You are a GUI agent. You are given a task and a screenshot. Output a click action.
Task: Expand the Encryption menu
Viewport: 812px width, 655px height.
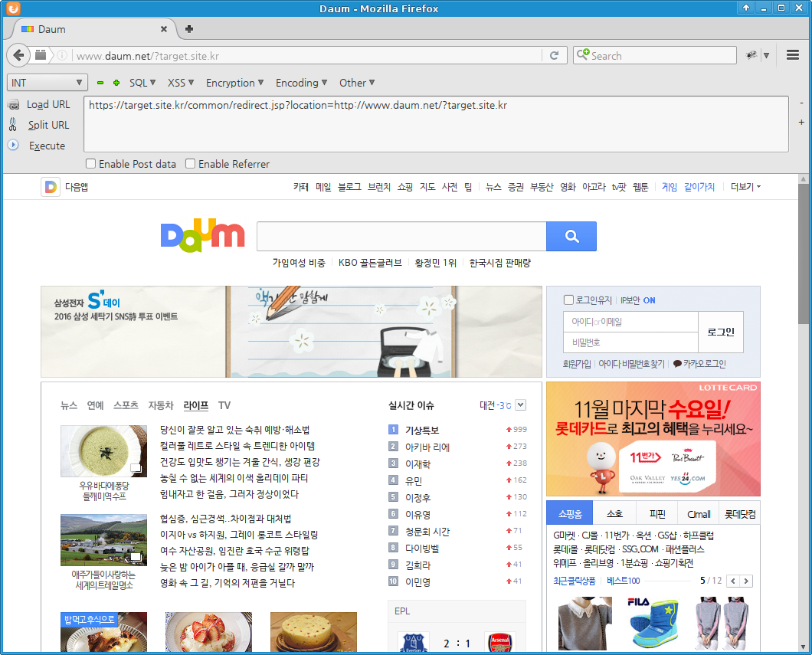pos(235,83)
